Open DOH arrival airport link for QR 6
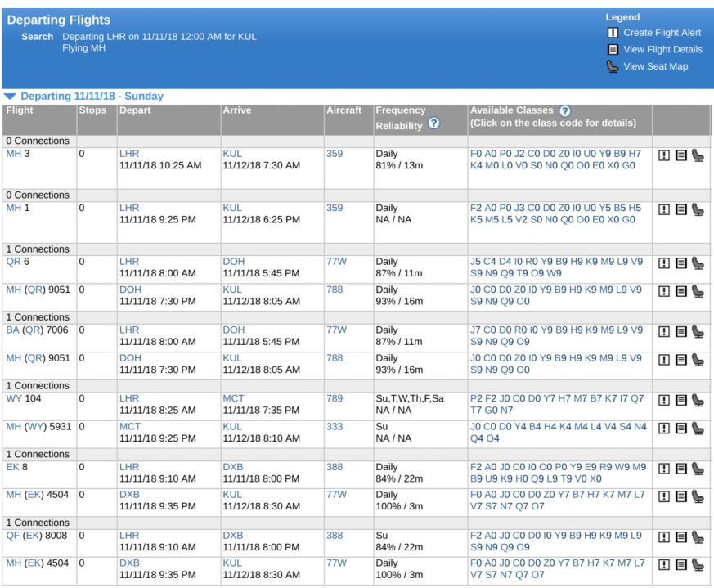Image resolution: width=714 pixels, height=588 pixels. tap(234, 262)
